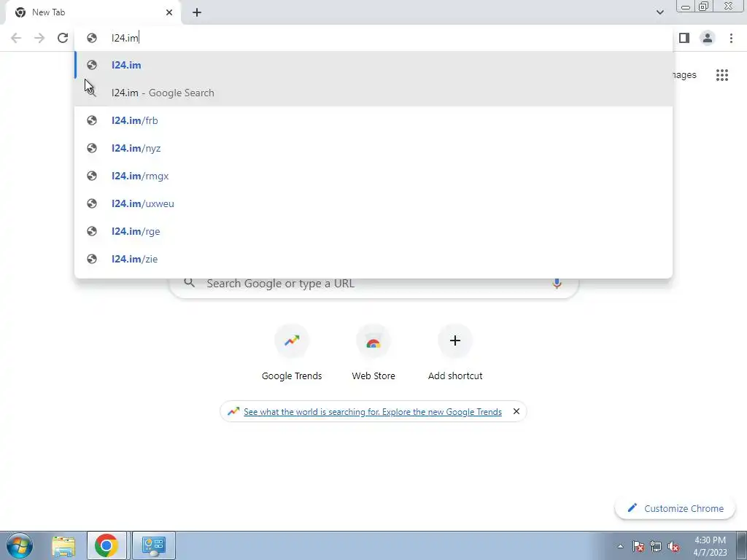
Task: Open the Google apps grid
Action: (x=721, y=75)
